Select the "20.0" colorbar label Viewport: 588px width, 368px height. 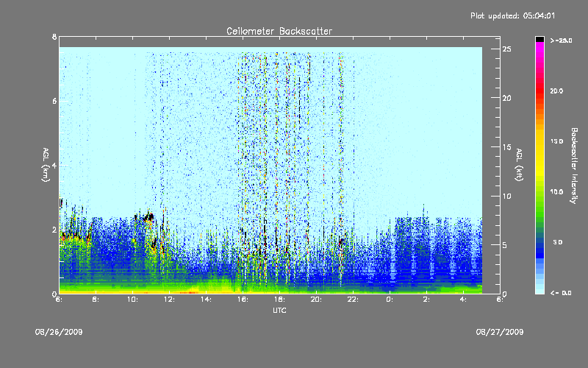(x=556, y=91)
